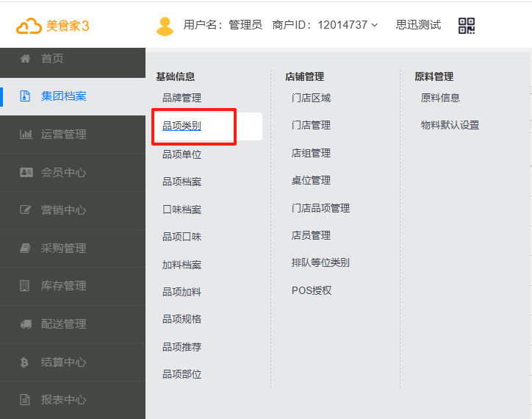The width and height of the screenshot is (532, 419).
Task: Select 物料默认设置 option
Action: (450, 126)
